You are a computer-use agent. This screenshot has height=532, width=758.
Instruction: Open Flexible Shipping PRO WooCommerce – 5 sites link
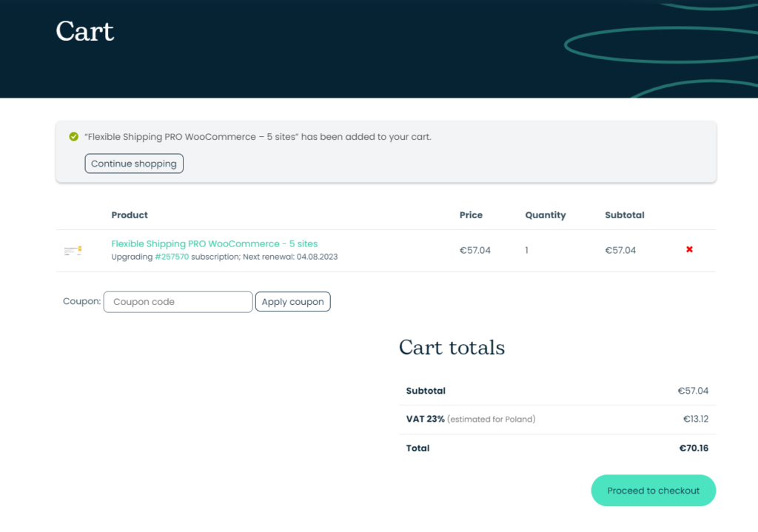[x=215, y=243]
